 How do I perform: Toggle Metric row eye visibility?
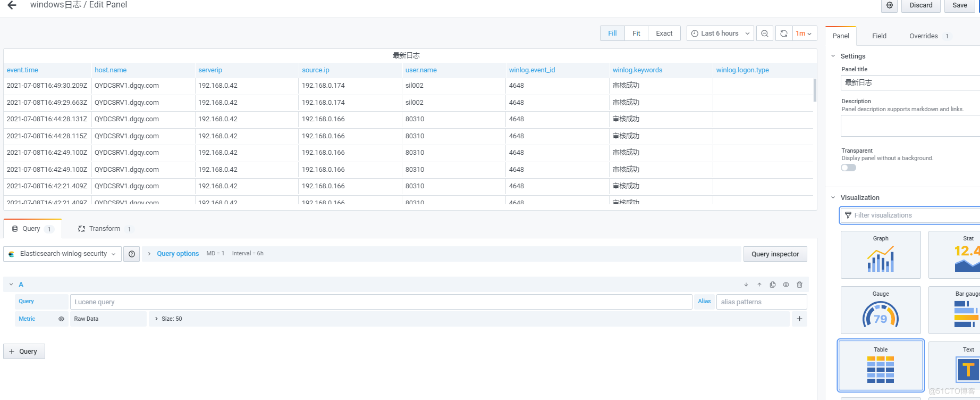click(61, 319)
